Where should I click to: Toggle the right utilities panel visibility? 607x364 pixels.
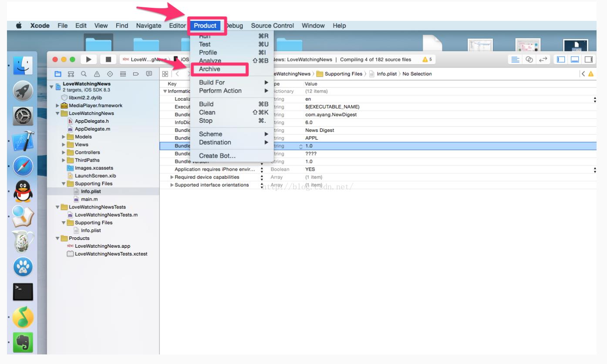[588, 60]
